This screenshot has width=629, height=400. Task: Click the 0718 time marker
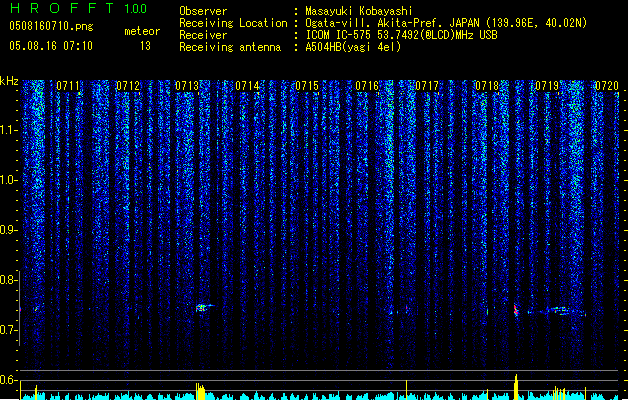click(x=487, y=86)
